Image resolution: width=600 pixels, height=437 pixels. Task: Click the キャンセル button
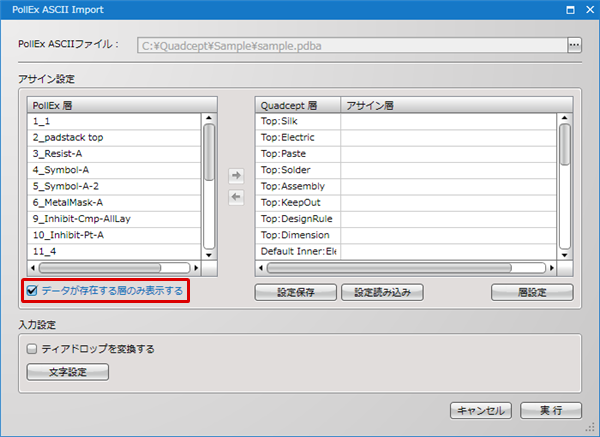[481, 411]
